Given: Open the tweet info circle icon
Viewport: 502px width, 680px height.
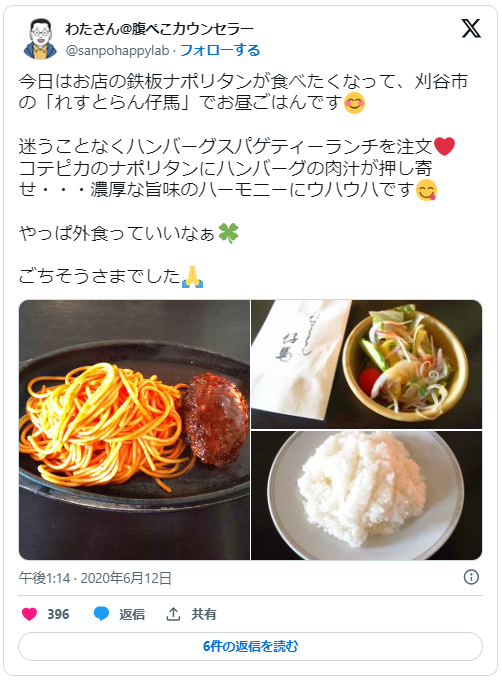Looking at the screenshot, I should pos(471,577).
